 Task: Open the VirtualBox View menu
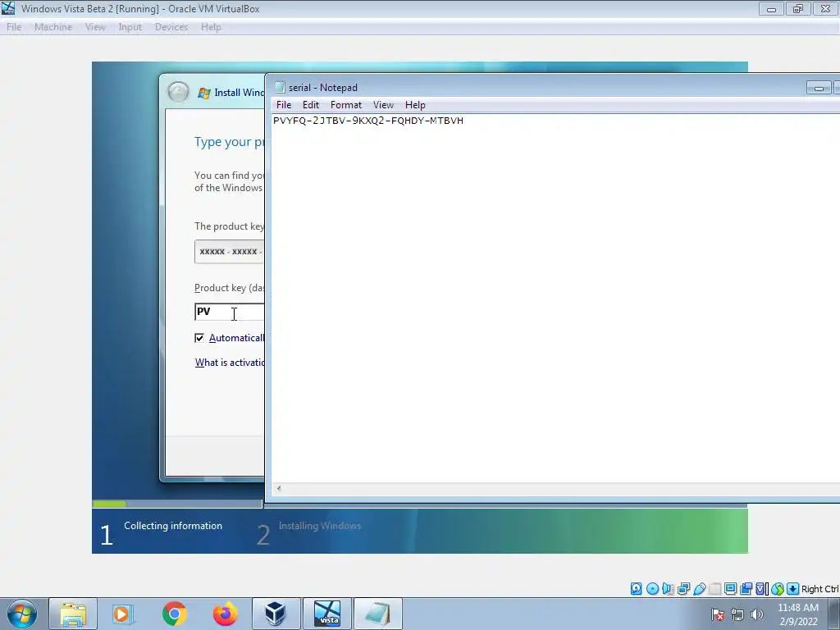[95, 27]
